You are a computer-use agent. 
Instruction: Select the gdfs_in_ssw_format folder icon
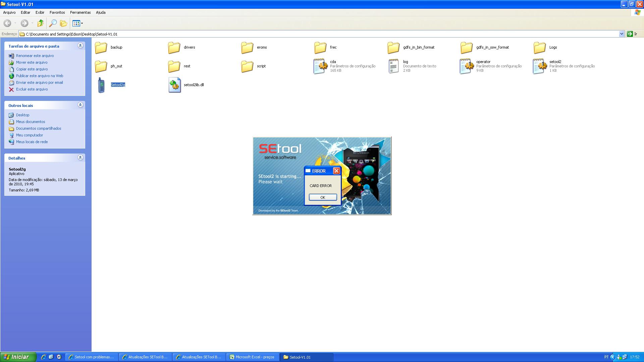(467, 48)
